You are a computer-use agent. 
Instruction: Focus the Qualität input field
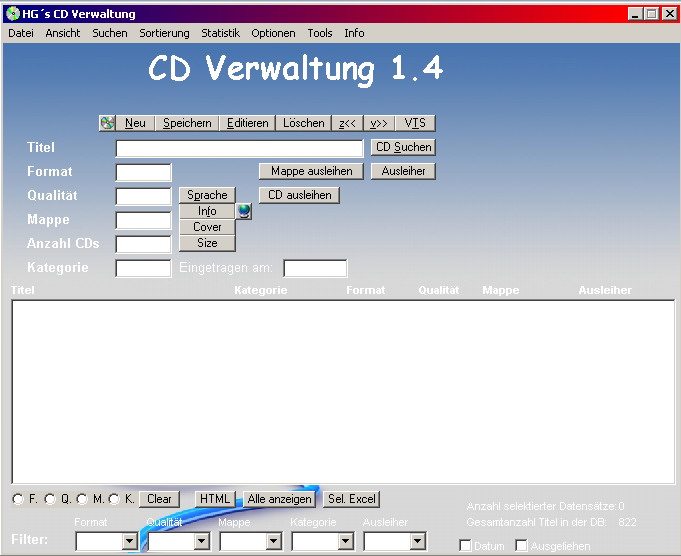(143, 196)
